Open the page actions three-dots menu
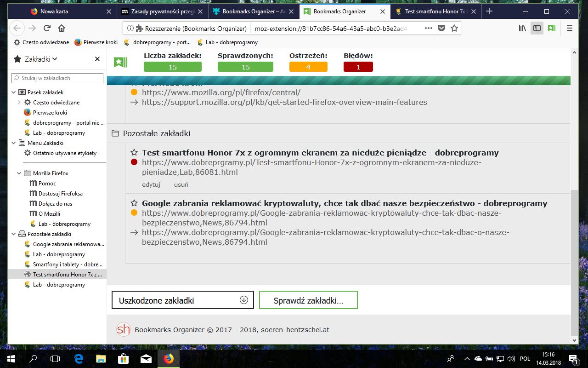The image size is (588, 368). click(x=428, y=28)
